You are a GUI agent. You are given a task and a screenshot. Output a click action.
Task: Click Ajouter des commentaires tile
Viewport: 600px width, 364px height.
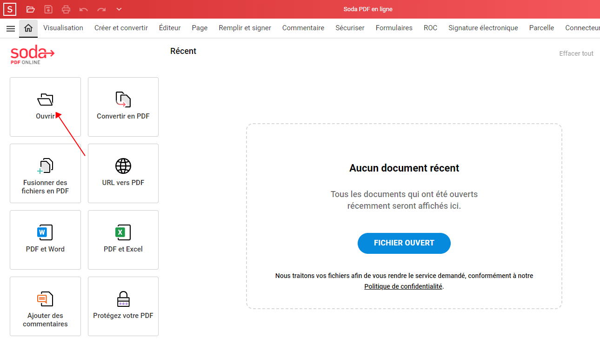tap(45, 306)
